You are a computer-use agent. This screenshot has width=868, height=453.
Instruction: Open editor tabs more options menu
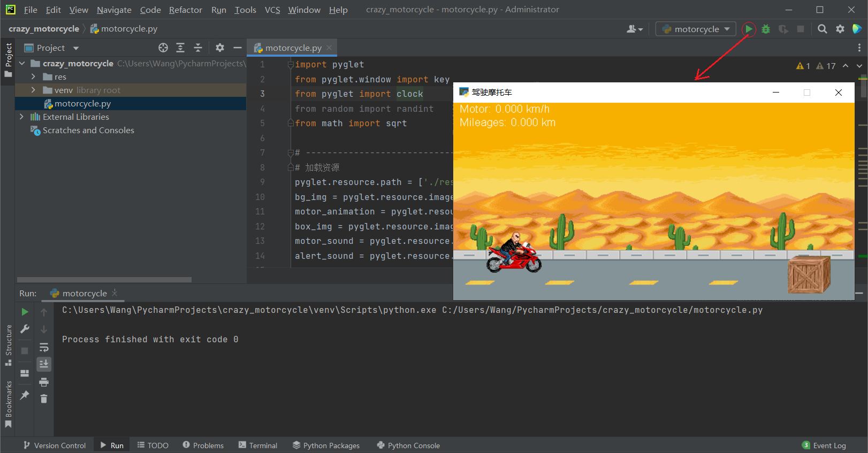point(859,48)
